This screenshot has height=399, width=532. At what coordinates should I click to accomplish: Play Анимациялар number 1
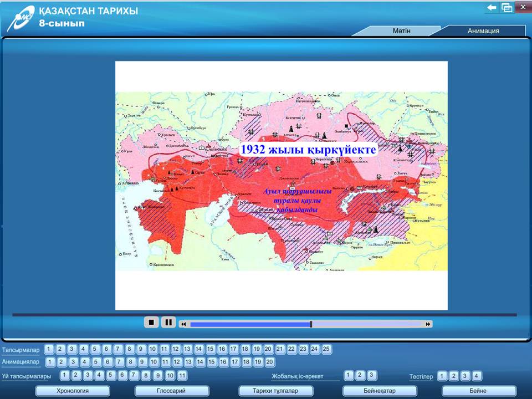pos(50,362)
